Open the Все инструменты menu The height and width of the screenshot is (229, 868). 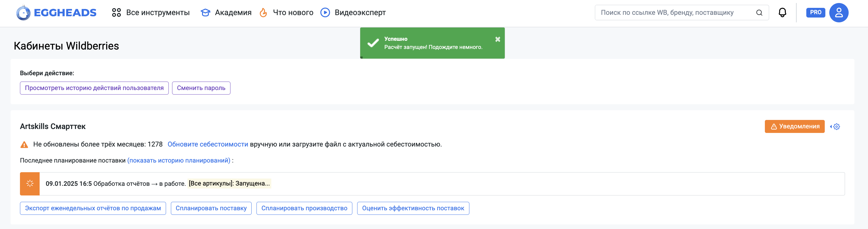click(151, 13)
